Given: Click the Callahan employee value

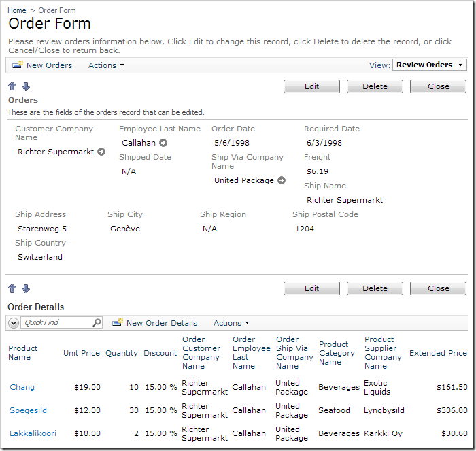Looking at the screenshot, I should pyautogui.click(x=139, y=143).
